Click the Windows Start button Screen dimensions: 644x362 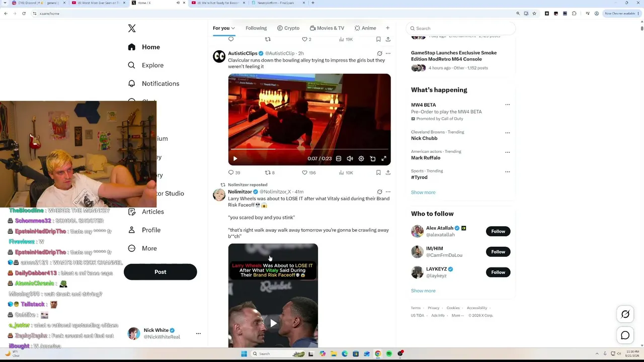[x=244, y=354]
